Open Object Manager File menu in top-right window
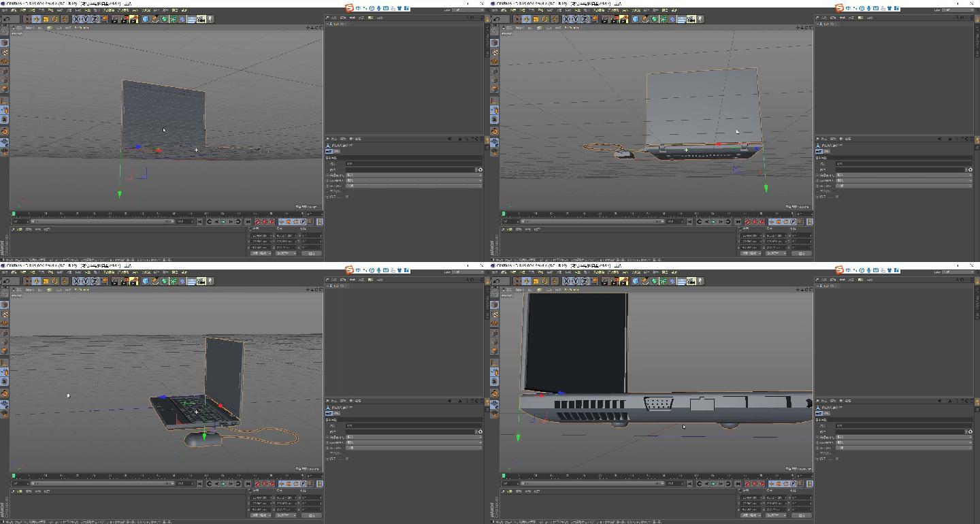 tap(823, 18)
